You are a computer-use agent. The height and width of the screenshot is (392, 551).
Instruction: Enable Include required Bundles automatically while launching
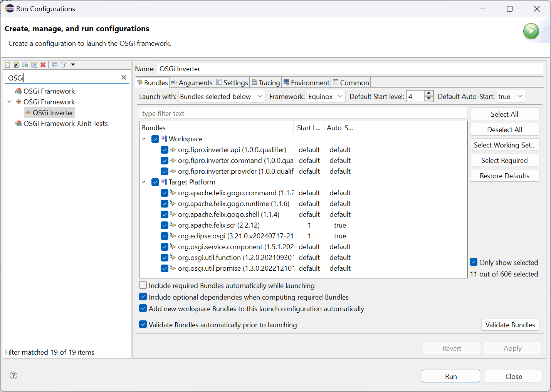(143, 285)
